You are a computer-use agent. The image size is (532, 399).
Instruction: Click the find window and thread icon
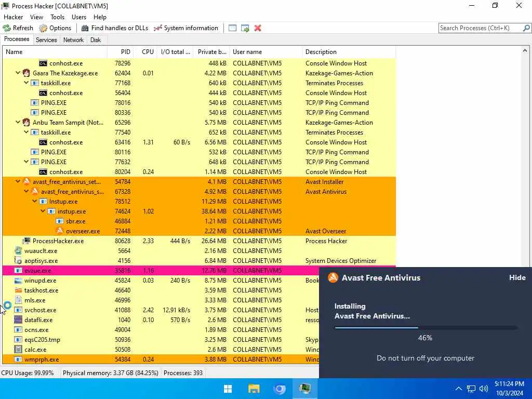(245, 28)
